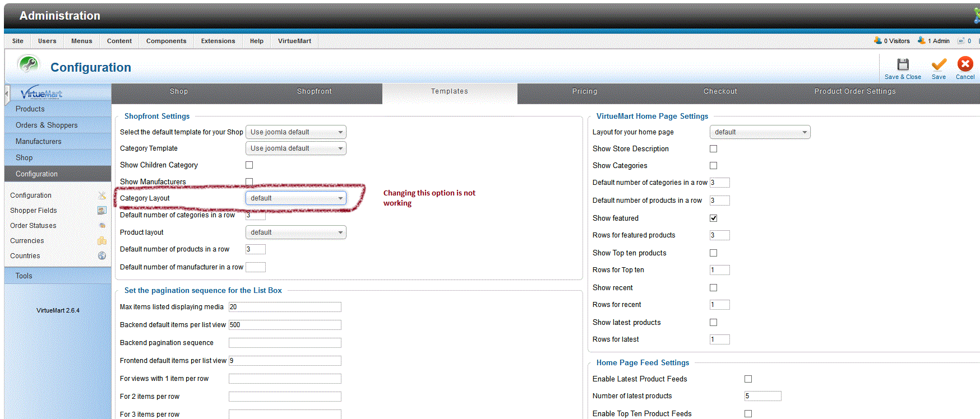Click the Order Statuses icon in sidebar
The width and height of the screenshot is (980, 419).
(x=102, y=226)
